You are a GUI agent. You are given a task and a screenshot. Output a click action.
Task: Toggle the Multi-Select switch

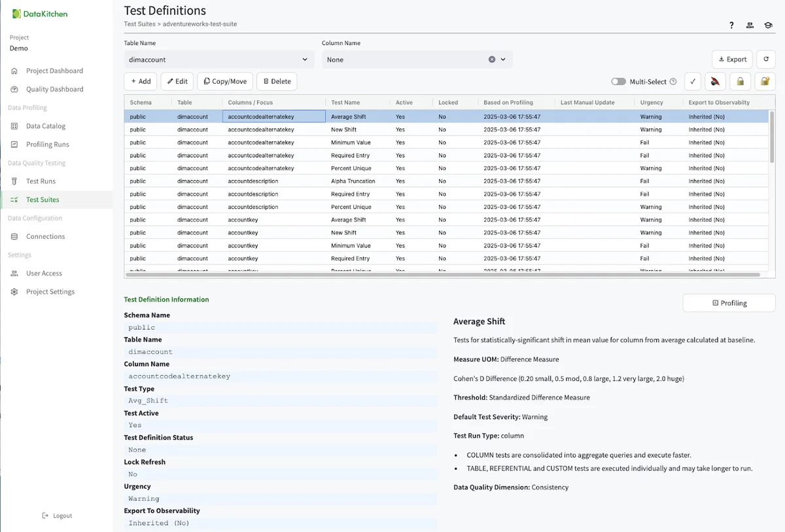coord(618,82)
